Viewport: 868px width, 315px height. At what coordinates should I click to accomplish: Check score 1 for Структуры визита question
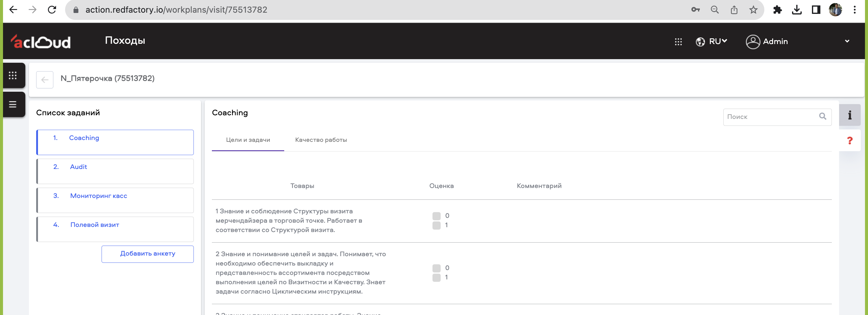(436, 225)
